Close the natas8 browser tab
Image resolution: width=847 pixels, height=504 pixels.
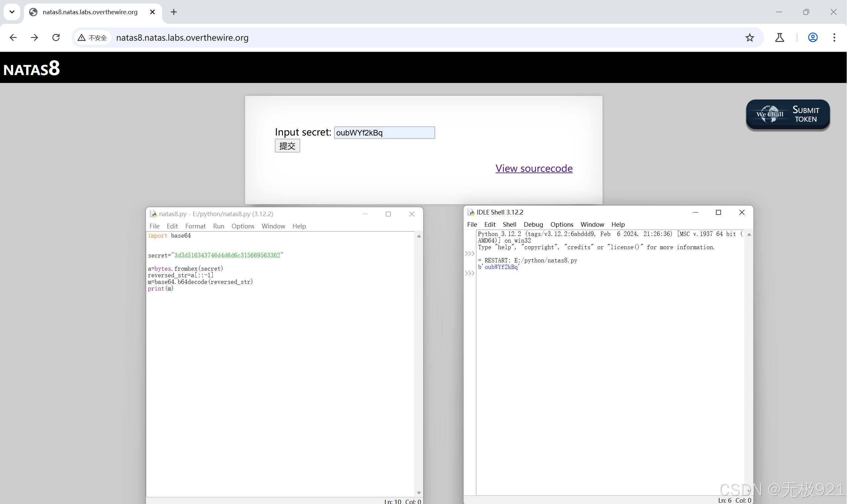point(152,12)
